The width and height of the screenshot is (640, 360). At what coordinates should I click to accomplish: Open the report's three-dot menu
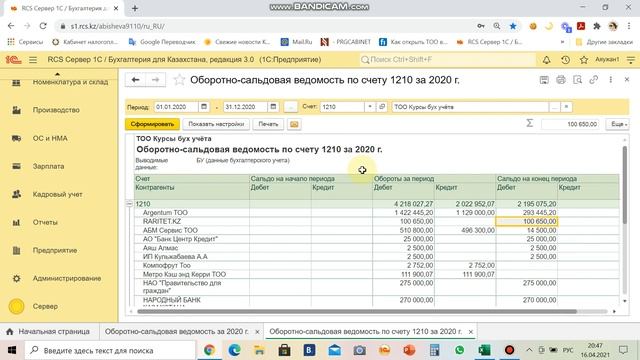611,80
